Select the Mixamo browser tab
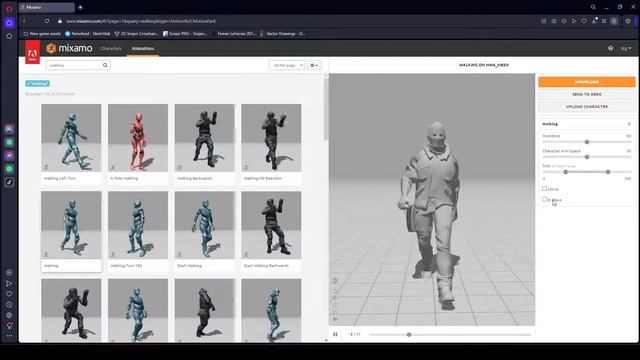The width and height of the screenshot is (640, 360). pos(47,7)
